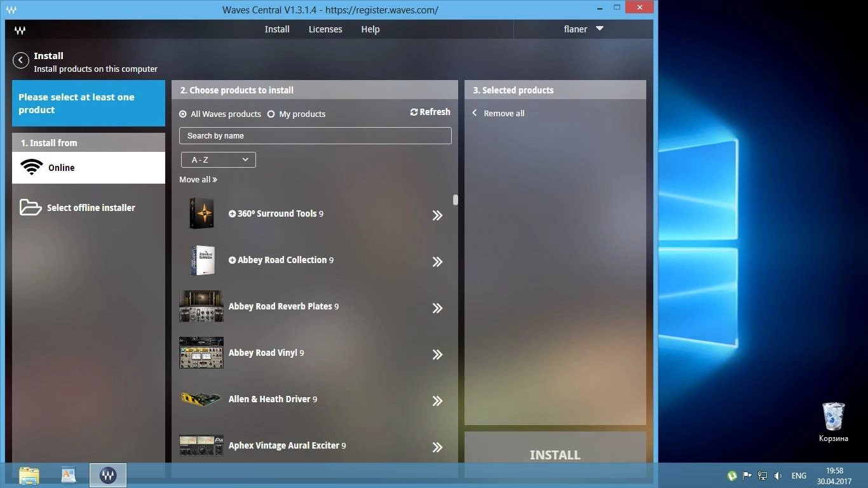
Task: Click the Allen & Heath Driver 9 name
Action: click(x=273, y=399)
